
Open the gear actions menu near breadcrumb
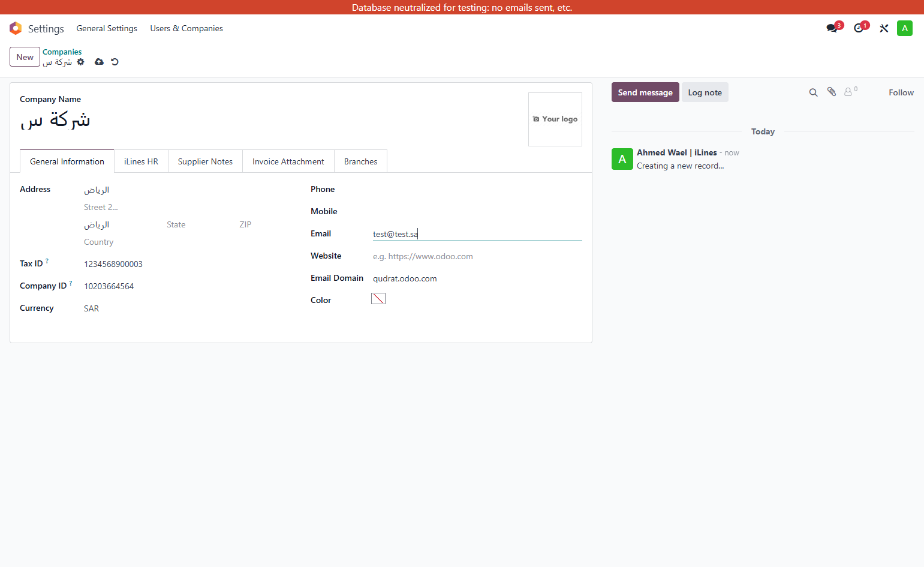[x=81, y=62]
